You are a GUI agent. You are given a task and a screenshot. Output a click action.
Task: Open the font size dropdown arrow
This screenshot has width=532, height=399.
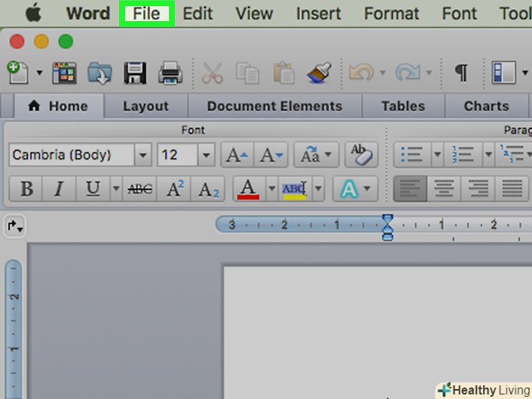point(206,155)
